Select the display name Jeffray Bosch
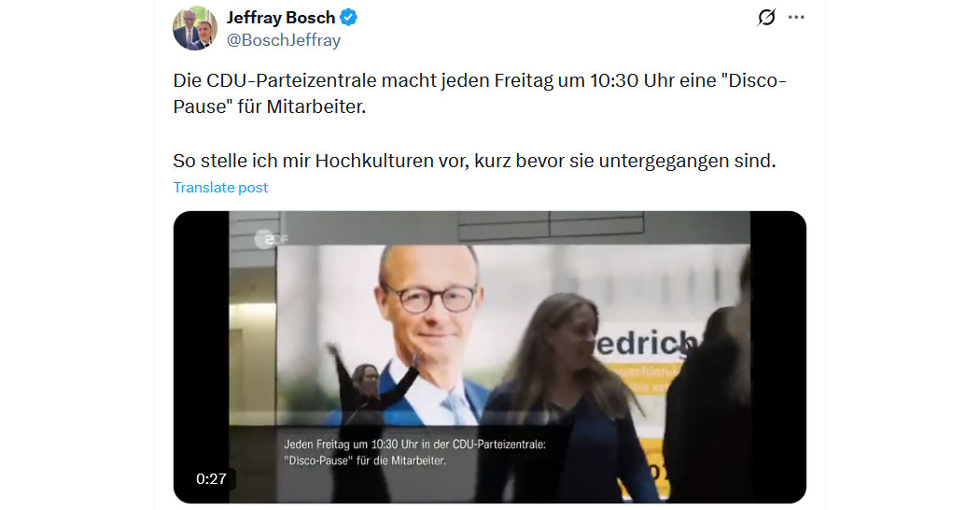This screenshot has width=980, height=510. point(281,18)
